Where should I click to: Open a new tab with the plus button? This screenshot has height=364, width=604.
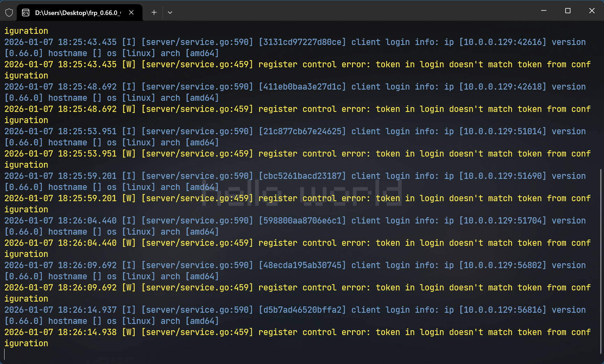click(154, 13)
